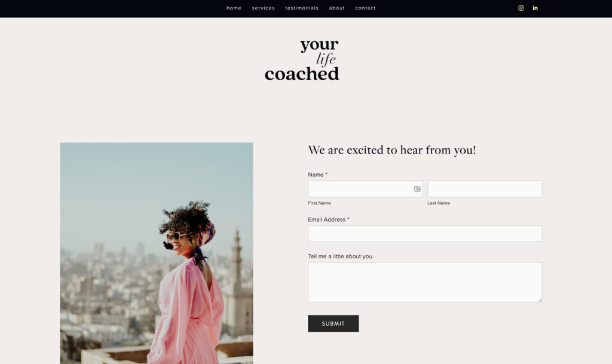Image resolution: width=612 pixels, height=364 pixels.
Task: Open the about navigation link
Action: [337, 8]
